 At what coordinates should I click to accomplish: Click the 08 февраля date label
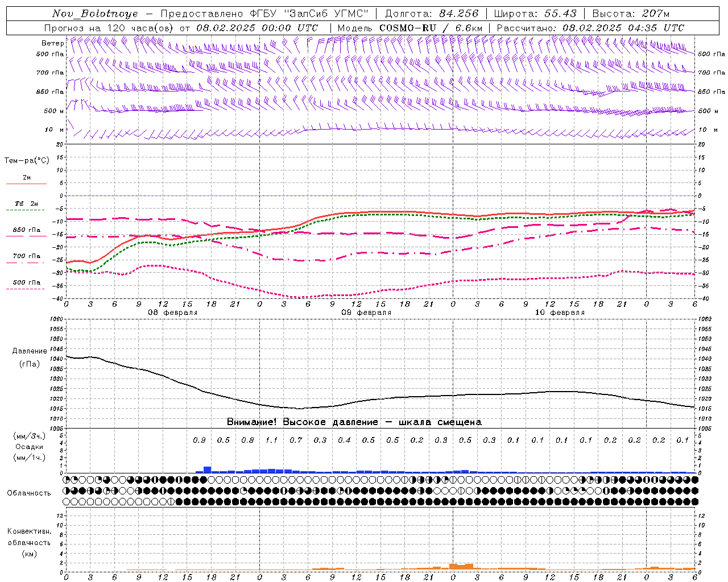(x=173, y=313)
